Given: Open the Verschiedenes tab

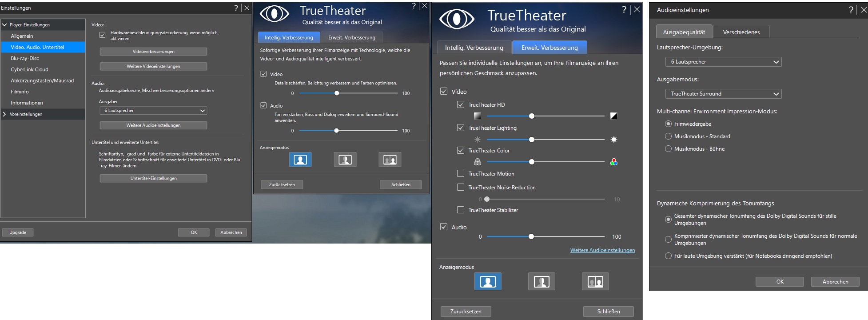Looking at the screenshot, I should [x=741, y=32].
